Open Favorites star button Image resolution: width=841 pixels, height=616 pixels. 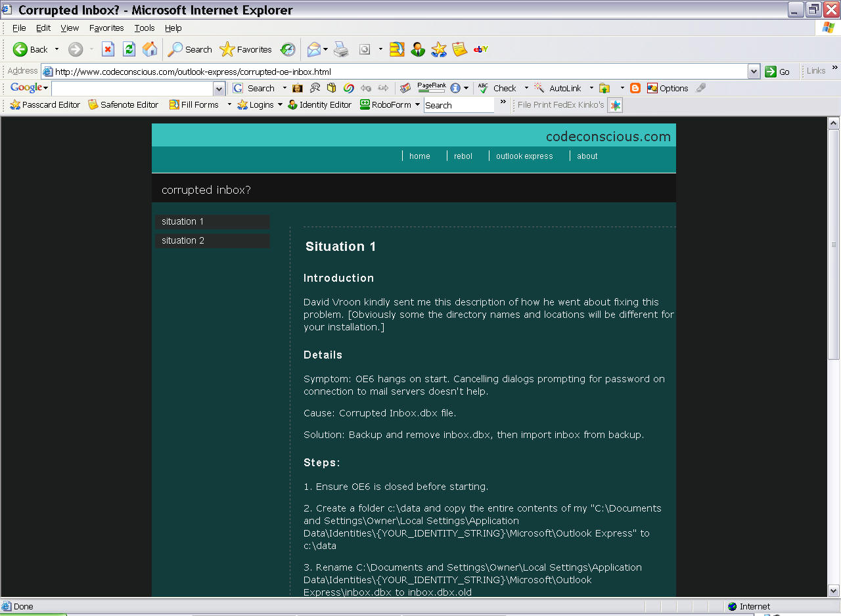pyautogui.click(x=246, y=49)
